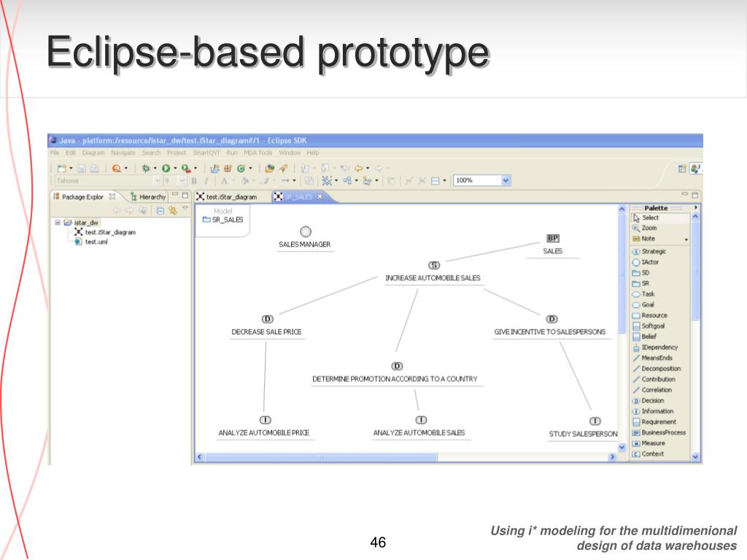This screenshot has height=560, width=747.
Task: Activate the Package Explorer tab
Action: [85, 197]
